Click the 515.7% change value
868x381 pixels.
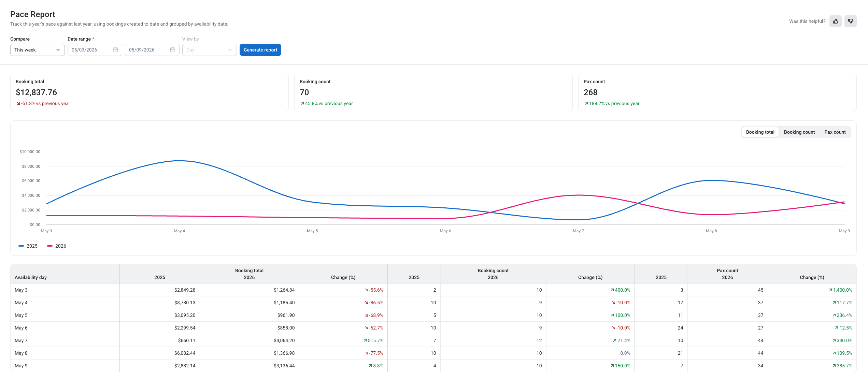point(373,340)
